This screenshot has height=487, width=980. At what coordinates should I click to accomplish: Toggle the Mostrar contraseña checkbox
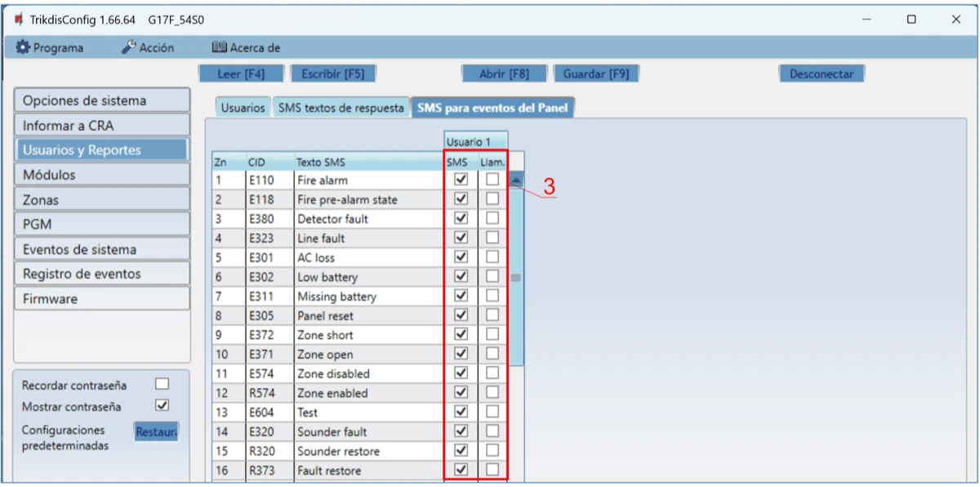point(162,405)
